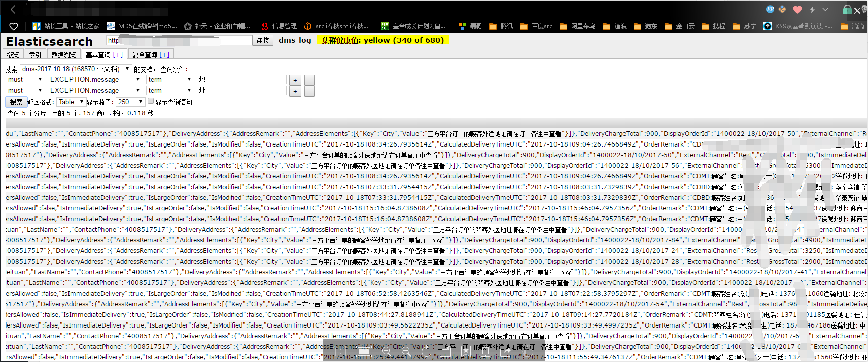This screenshot has width=868, height=362.
Task: Open the first must condition dropdown
Action: [25, 79]
